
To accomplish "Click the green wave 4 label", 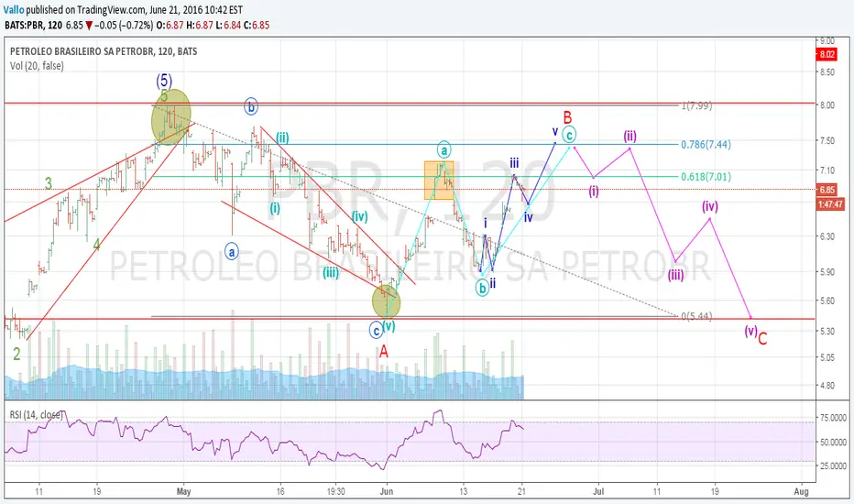I will (x=96, y=245).
